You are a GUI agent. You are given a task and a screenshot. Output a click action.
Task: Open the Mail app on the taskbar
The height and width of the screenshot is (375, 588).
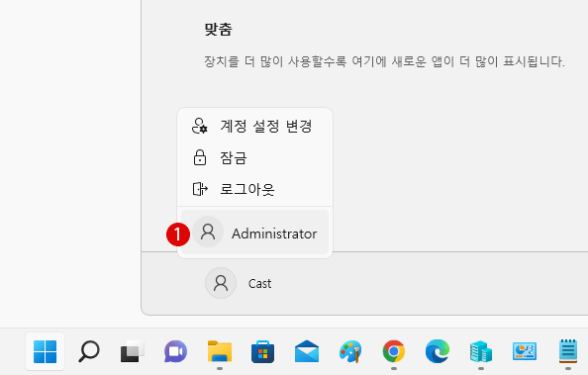coord(307,351)
